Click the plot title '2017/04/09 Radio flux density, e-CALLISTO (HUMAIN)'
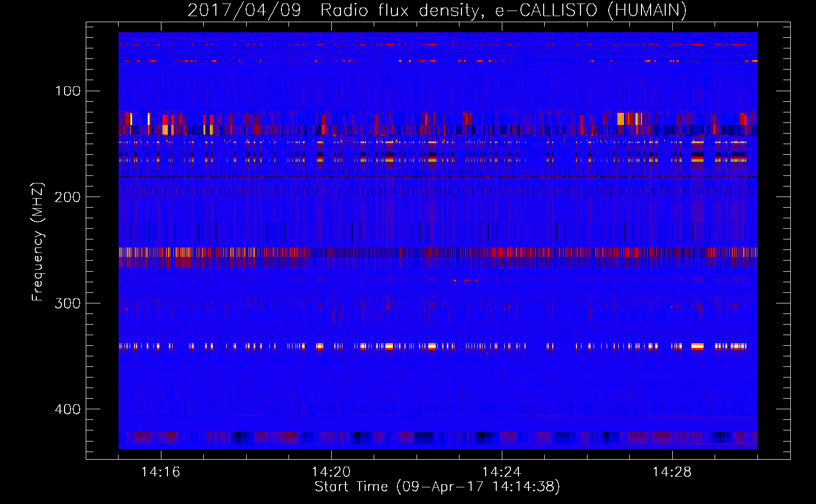This screenshot has height=504, width=816. (437, 10)
